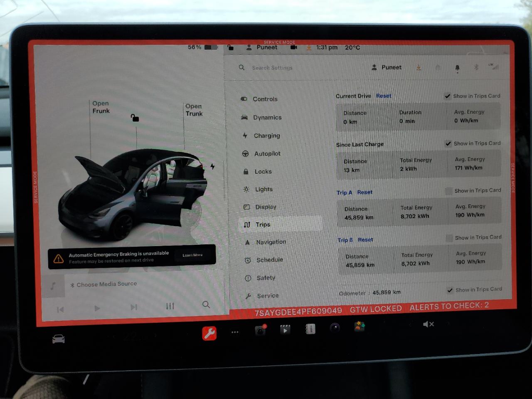Uncheck Current Drive Show in Trips Card
This screenshot has width=532, height=399.
[x=447, y=96]
